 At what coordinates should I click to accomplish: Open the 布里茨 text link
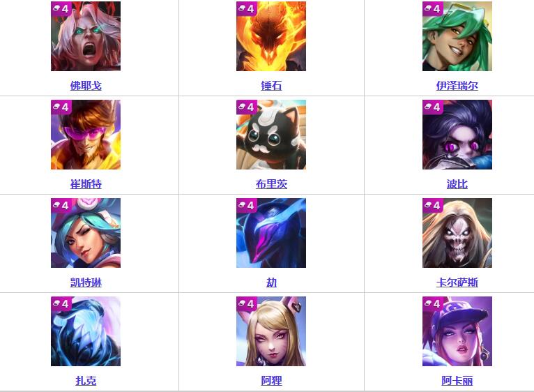point(271,184)
